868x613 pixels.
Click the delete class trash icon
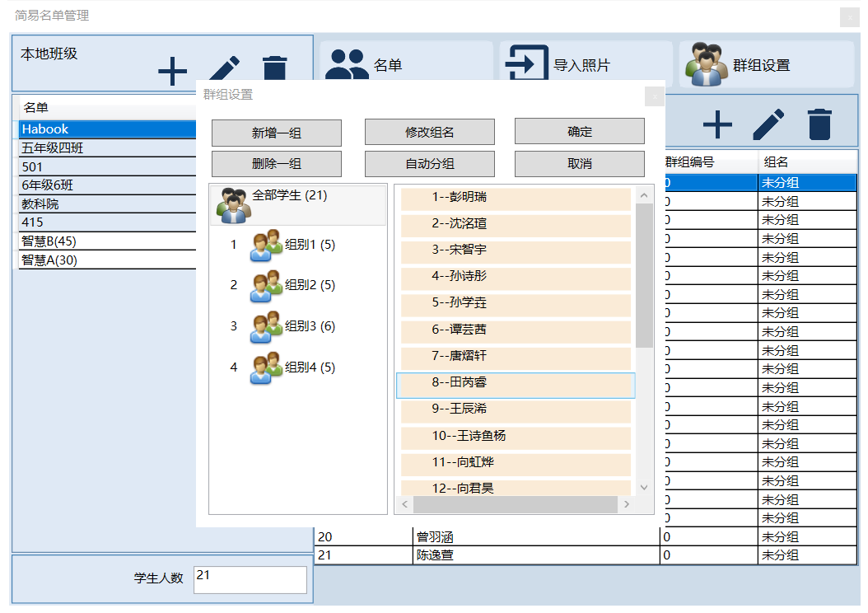click(x=274, y=70)
